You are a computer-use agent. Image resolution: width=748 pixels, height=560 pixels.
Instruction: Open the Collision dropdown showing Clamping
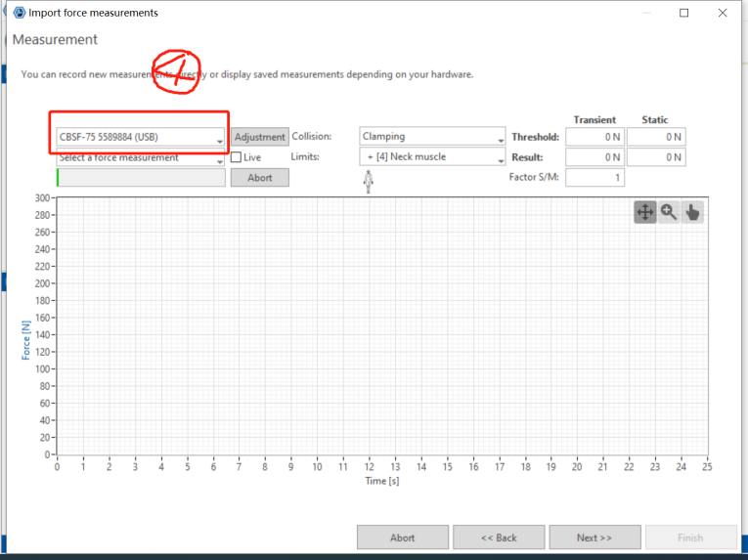coord(431,137)
